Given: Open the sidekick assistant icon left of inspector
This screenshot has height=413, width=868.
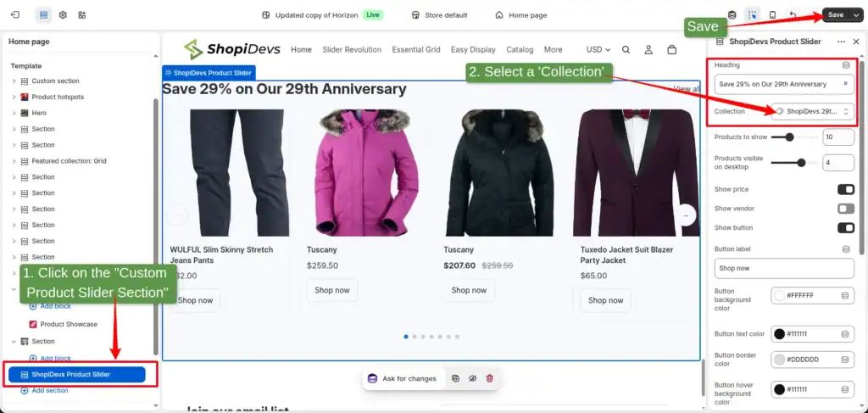Looking at the screenshot, I should coord(732,15).
